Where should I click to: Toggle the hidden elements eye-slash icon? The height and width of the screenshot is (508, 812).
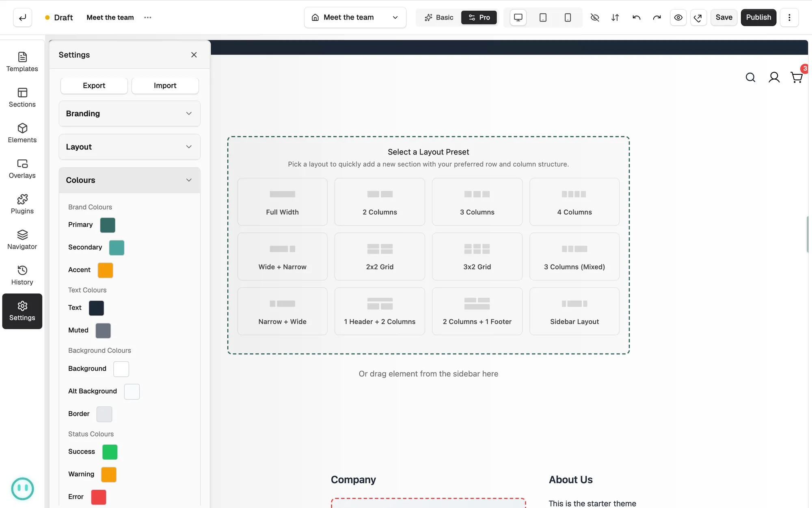point(595,17)
